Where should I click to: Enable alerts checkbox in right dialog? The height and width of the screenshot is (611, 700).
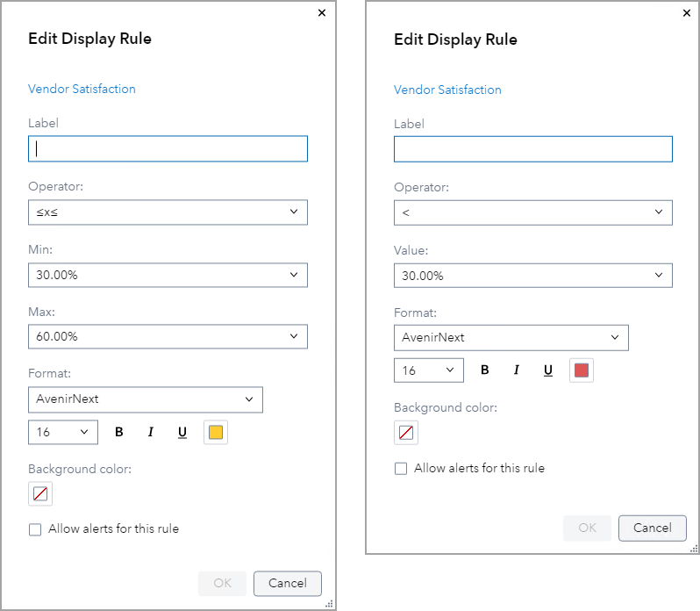click(x=401, y=469)
